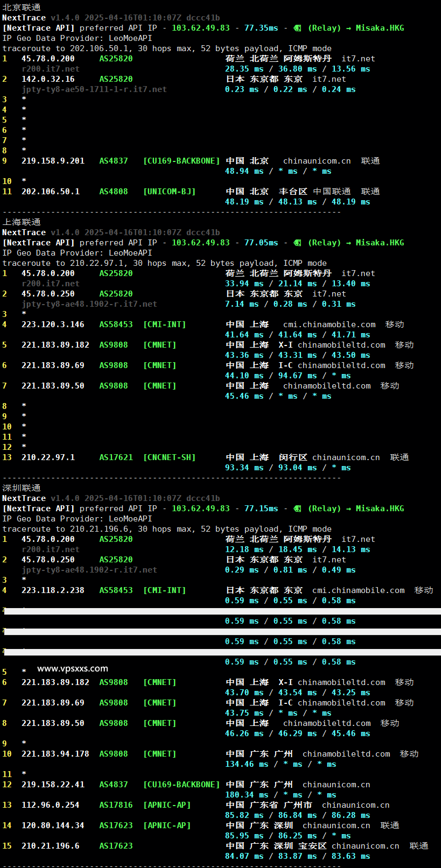Image resolution: width=441 pixels, height=868 pixels.
Task: Click the (Relay) label beside 77.05ms
Action: (324, 243)
